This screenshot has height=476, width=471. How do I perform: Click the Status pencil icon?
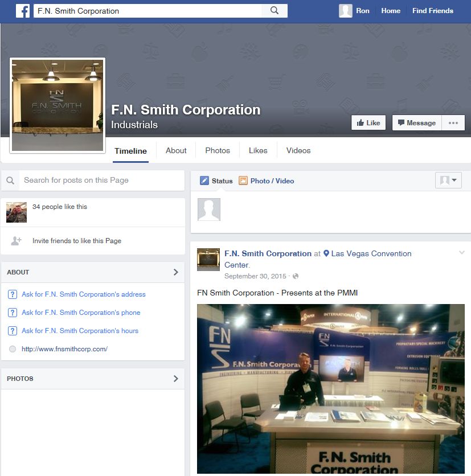click(x=204, y=180)
